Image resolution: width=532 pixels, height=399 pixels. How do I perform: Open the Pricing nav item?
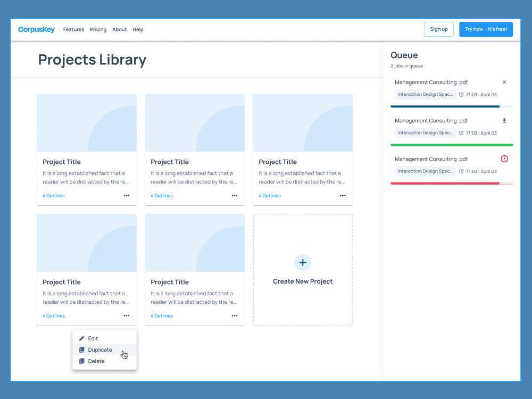pos(98,29)
